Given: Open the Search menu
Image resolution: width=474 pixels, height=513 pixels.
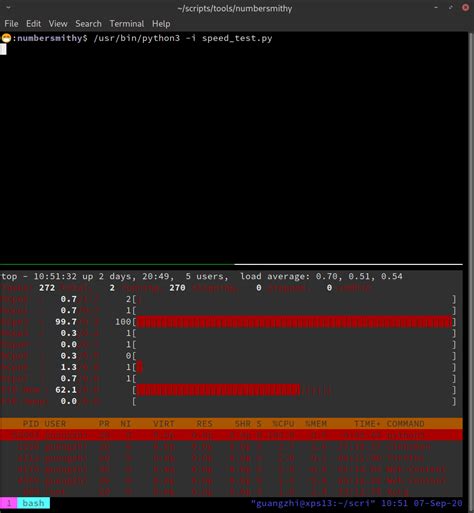Looking at the screenshot, I should (x=88, y=24).
